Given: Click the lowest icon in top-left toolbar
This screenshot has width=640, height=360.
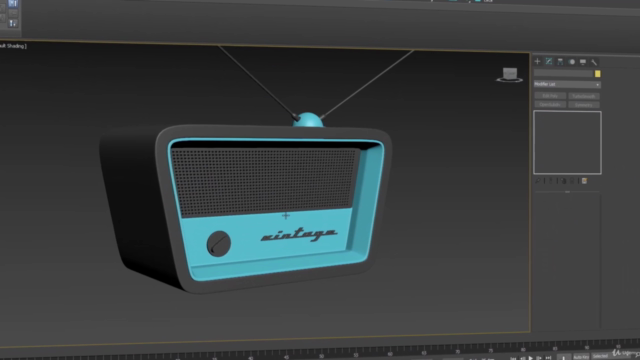Looking at the screenshot, I should (x=13, y=24).
